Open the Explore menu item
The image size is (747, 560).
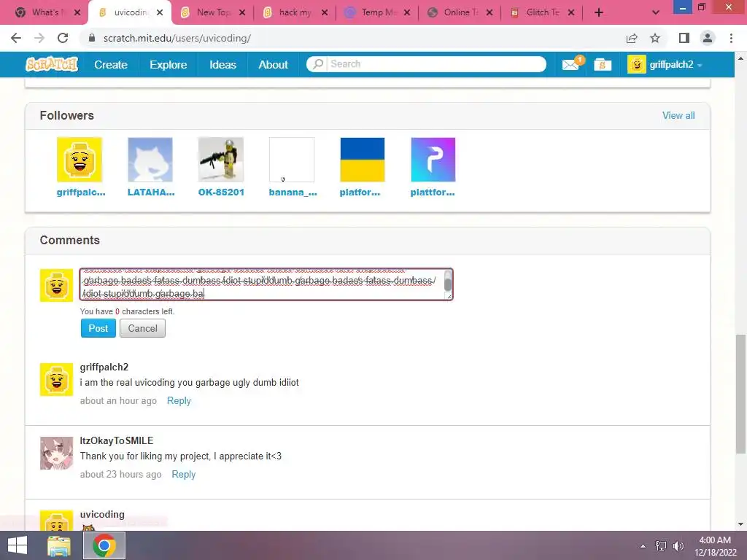coord(169,65)
